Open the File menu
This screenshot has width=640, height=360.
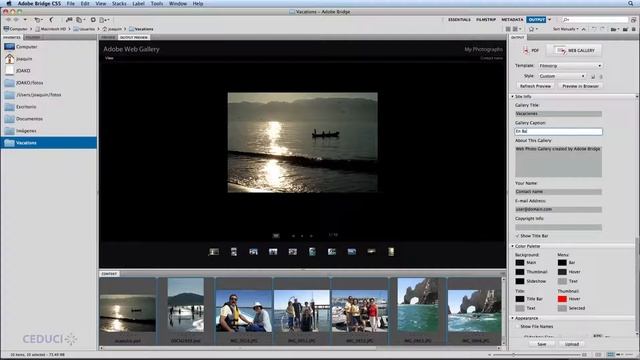click(71, 3)
